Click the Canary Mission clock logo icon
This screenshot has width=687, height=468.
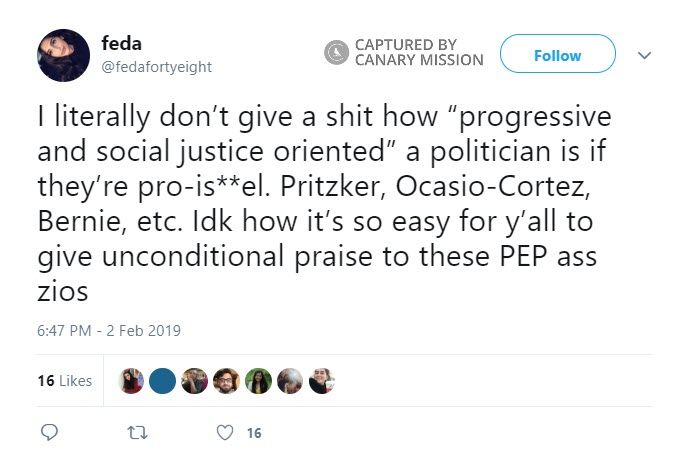(x=337, y=53)
